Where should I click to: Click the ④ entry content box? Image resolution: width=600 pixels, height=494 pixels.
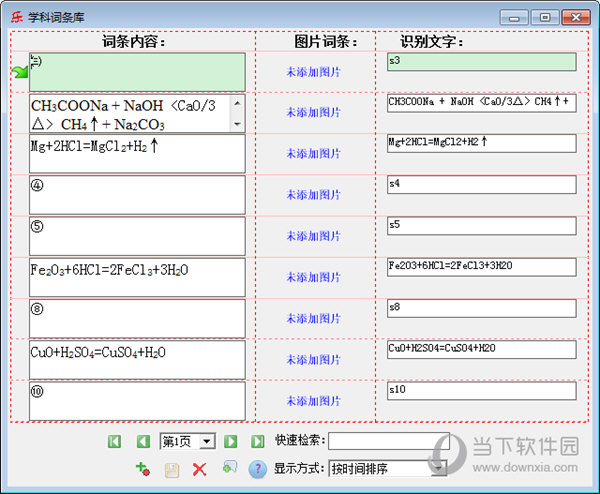tap(137, 195)
